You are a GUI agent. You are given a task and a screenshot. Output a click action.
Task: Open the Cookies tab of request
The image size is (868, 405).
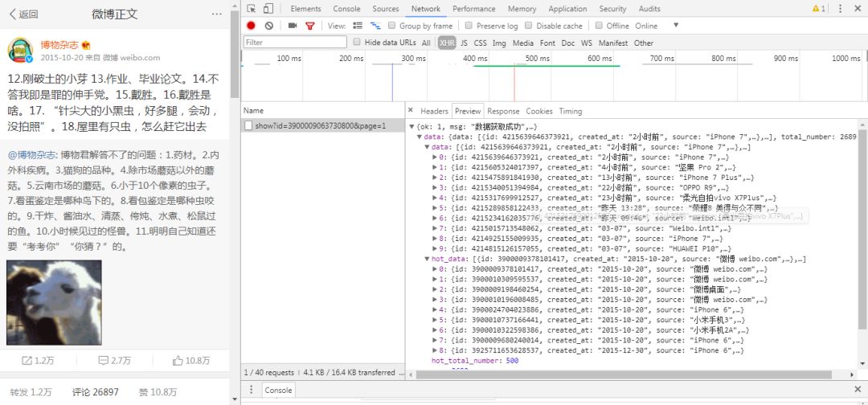coord(539,111)
